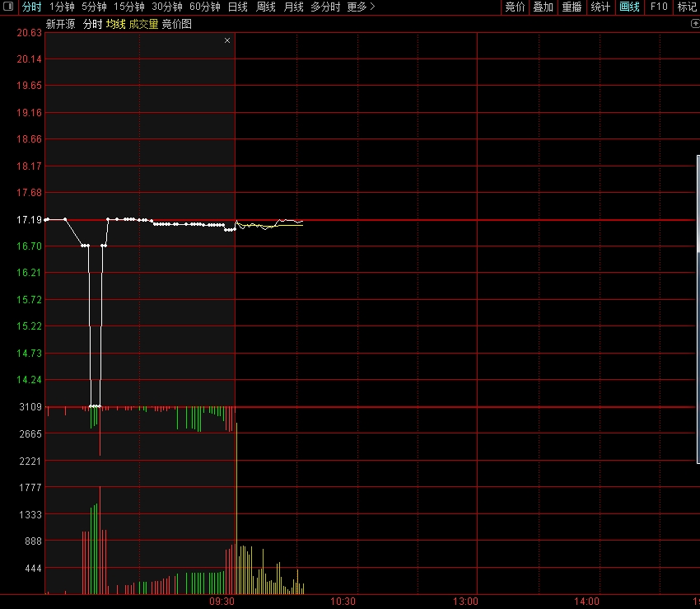
Task: Click the 14.24 bottom price label
Action: coord(29,380)
